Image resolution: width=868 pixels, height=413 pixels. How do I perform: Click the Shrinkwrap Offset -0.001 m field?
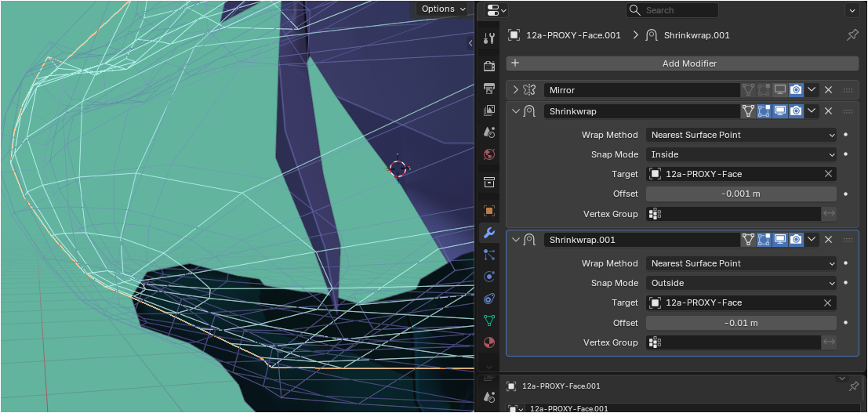point(741,194)
